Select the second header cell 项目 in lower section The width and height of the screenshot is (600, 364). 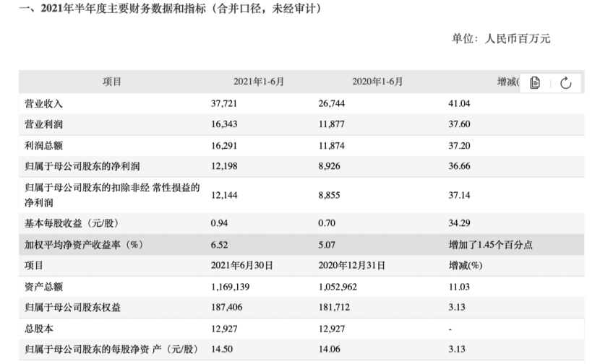(34, 266)
